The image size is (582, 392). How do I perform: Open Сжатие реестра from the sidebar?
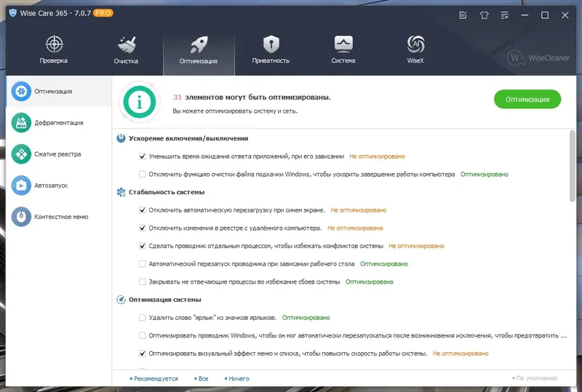tap(57, 154)
